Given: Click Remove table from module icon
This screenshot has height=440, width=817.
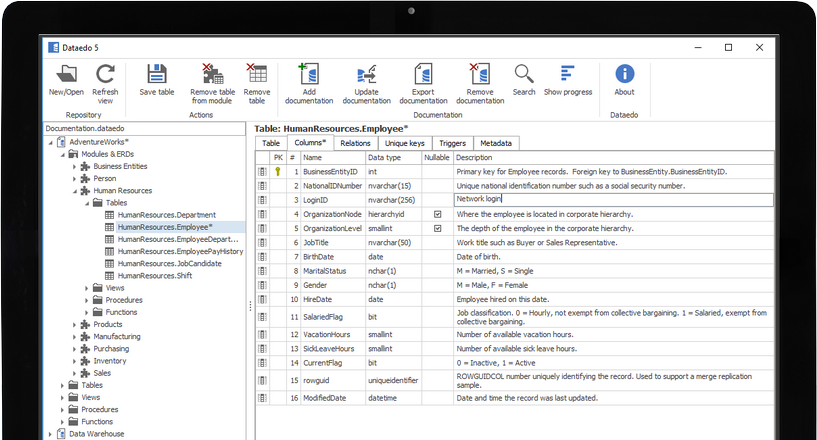Looking at the screenshot, I should 212,75.
